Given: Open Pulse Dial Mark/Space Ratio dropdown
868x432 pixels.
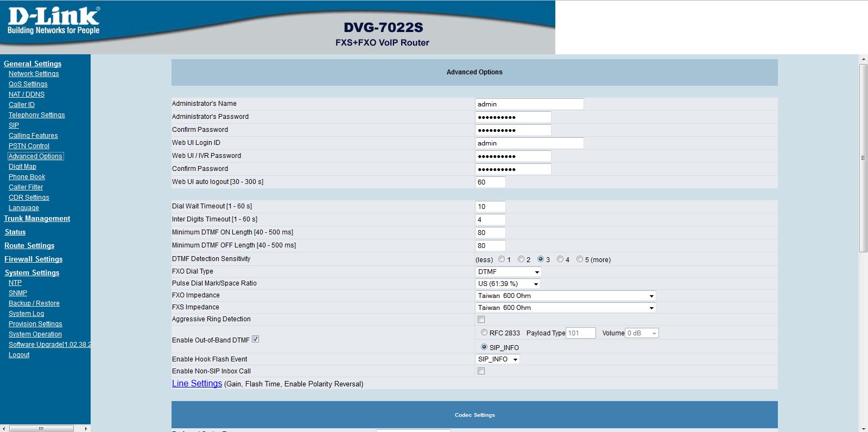Looking at the screenshot, I should 508,284.
